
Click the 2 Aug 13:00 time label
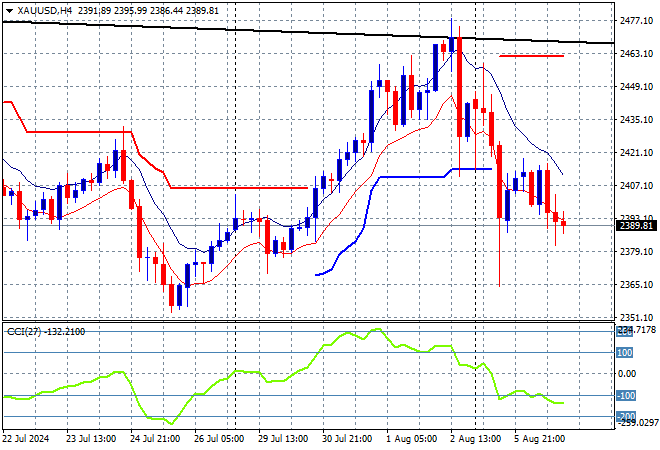click(476, 439)
